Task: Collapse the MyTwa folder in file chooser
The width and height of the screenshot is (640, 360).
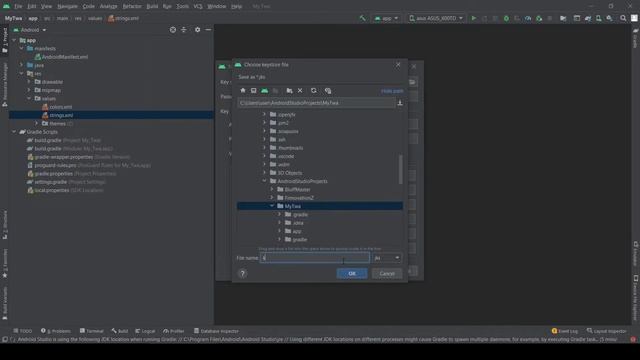Action: pyautogui.click(x=272, y=206)
